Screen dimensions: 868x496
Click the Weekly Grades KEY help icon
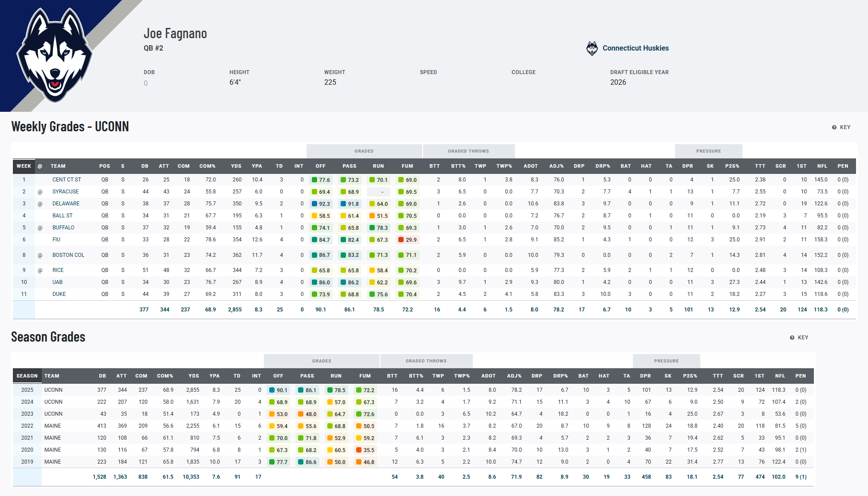834,127
